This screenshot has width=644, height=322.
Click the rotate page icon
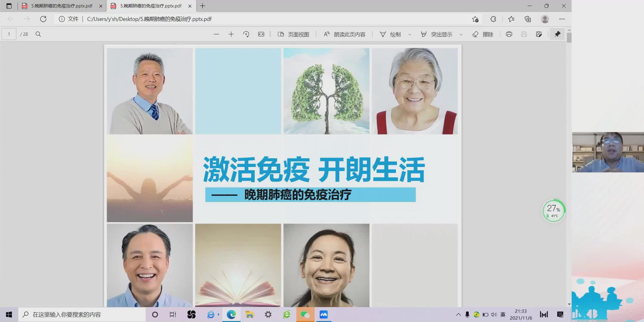pyautogui.click(x=246, y=34)
